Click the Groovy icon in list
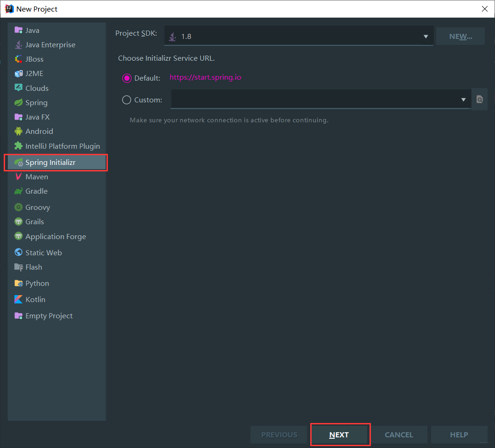Viewport: 495px width, 448px height. (x=19, y=208)
